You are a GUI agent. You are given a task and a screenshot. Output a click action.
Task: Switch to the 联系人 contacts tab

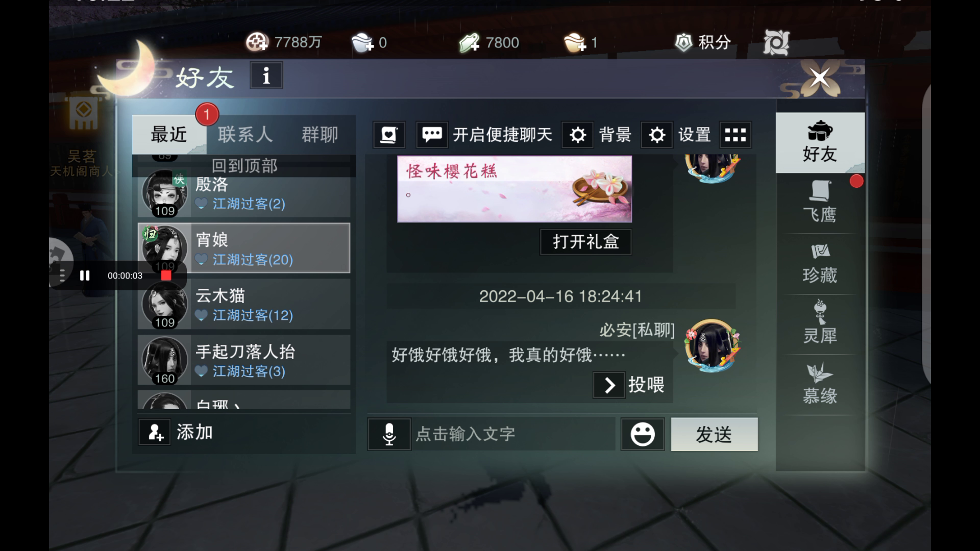pos(246,135)
